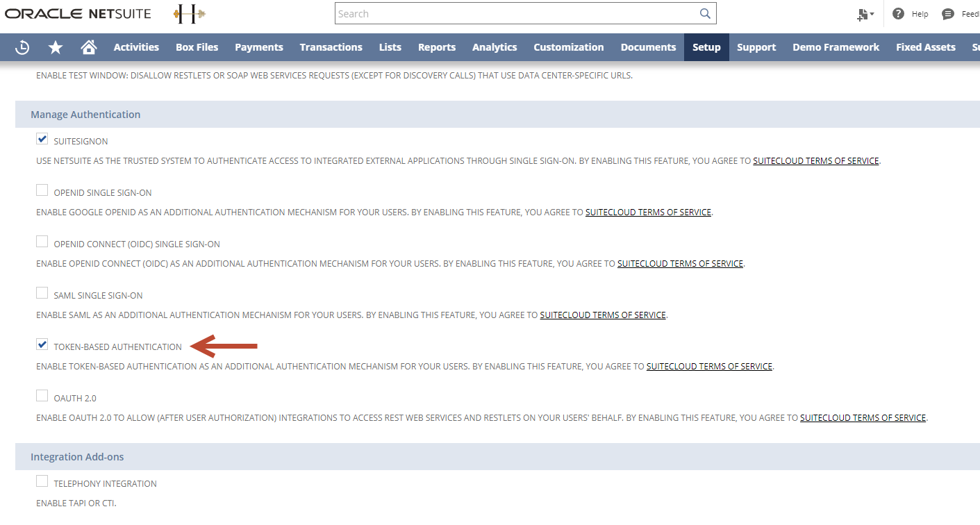Click the Manage Authentication section header
The image size is (980, 525).
point(497,114)
